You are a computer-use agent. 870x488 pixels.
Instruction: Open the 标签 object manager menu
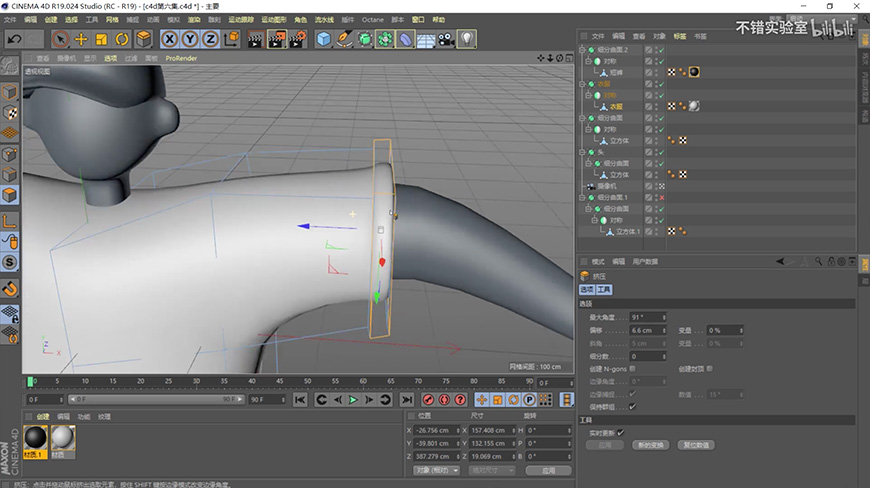[680, 36]
